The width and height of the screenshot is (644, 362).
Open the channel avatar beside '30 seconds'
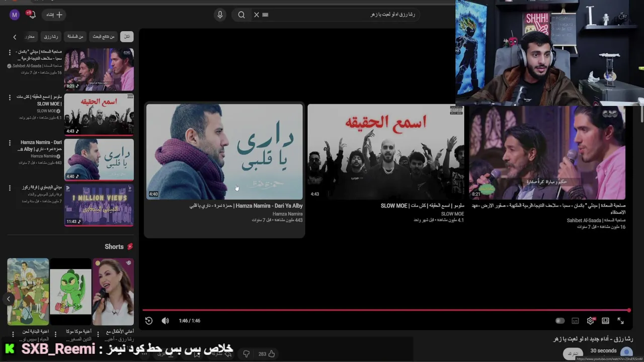626,352
